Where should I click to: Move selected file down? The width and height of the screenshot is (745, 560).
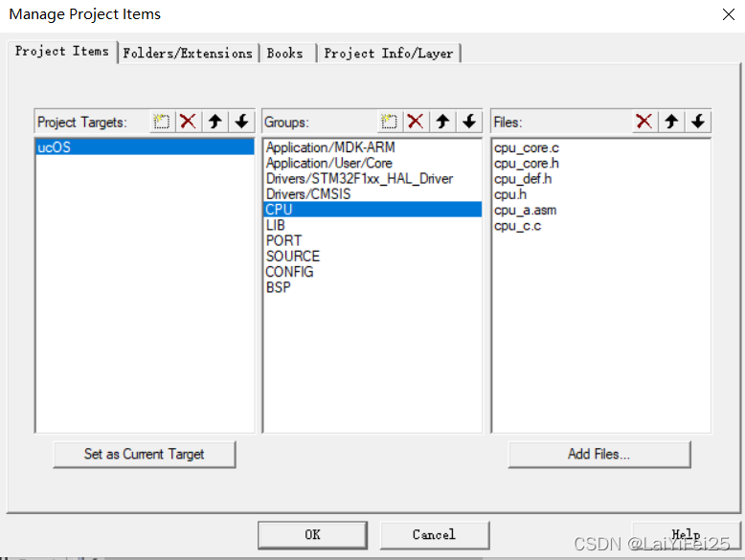(x=698, y=122)
